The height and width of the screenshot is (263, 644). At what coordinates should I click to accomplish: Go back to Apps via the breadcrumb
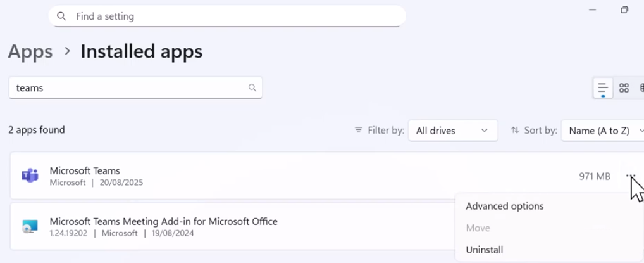point(30,51)
